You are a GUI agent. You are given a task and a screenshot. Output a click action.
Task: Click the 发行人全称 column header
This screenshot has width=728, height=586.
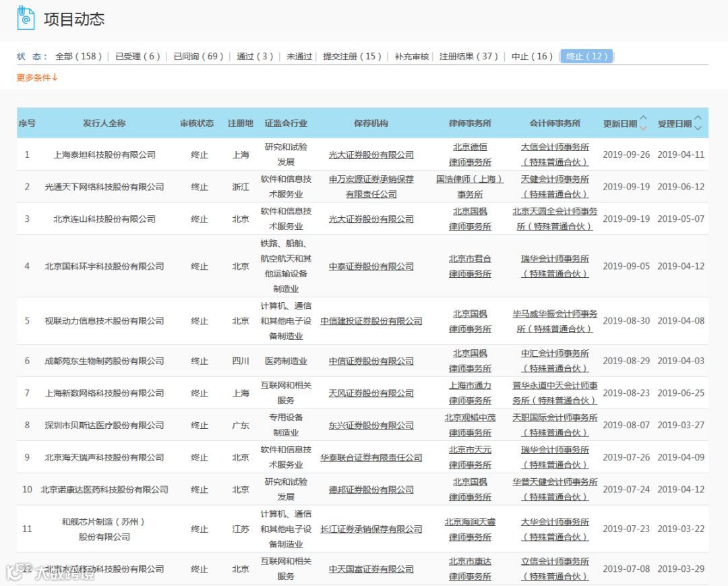[104, 123]
